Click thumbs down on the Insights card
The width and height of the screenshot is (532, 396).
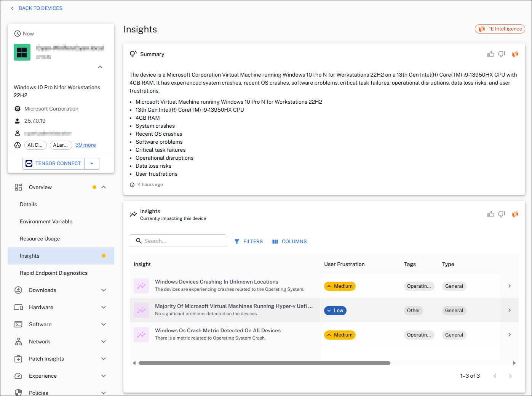502,214
